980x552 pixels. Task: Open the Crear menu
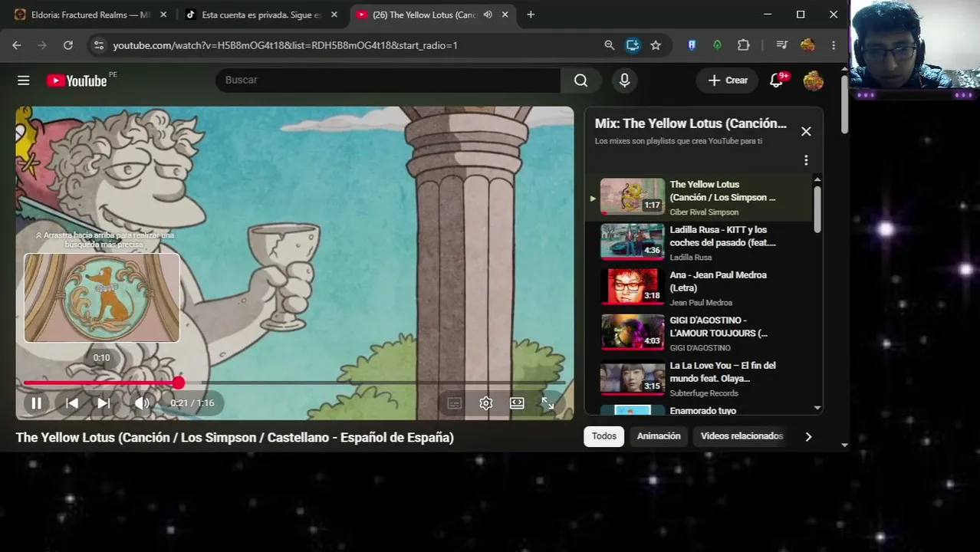727,80
